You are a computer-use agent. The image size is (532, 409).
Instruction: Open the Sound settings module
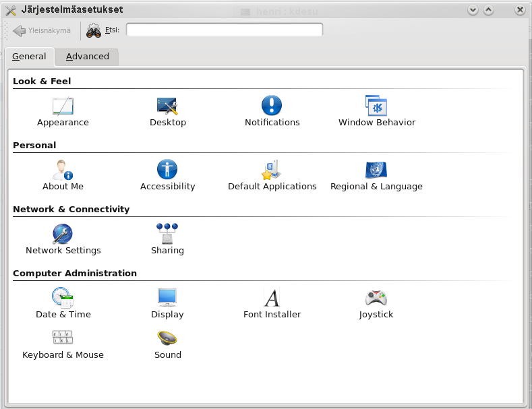coord(167,339)
